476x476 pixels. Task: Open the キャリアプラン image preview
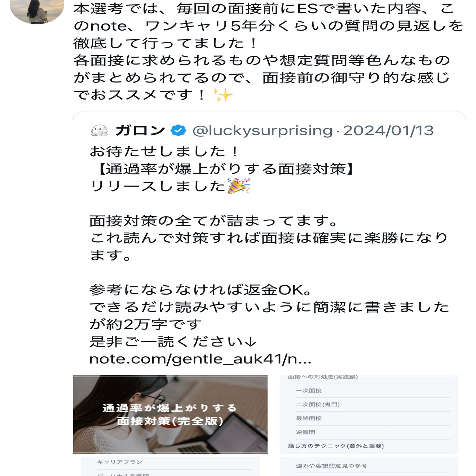tap(170, 467)
